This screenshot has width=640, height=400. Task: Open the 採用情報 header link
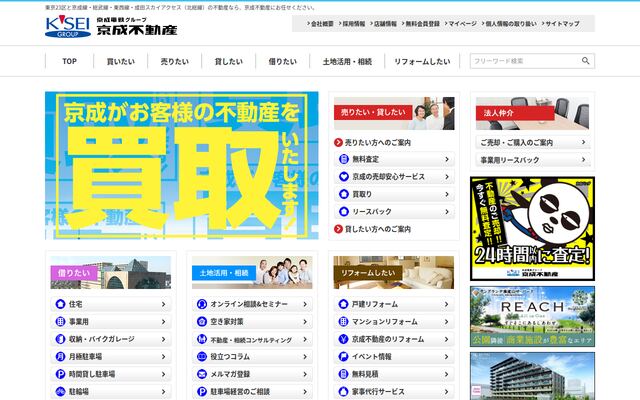coord(352,24)
